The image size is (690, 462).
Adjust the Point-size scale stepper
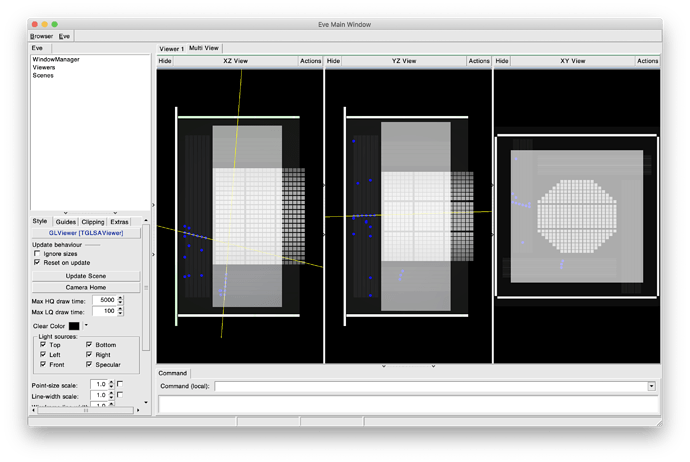pos(111,384)
